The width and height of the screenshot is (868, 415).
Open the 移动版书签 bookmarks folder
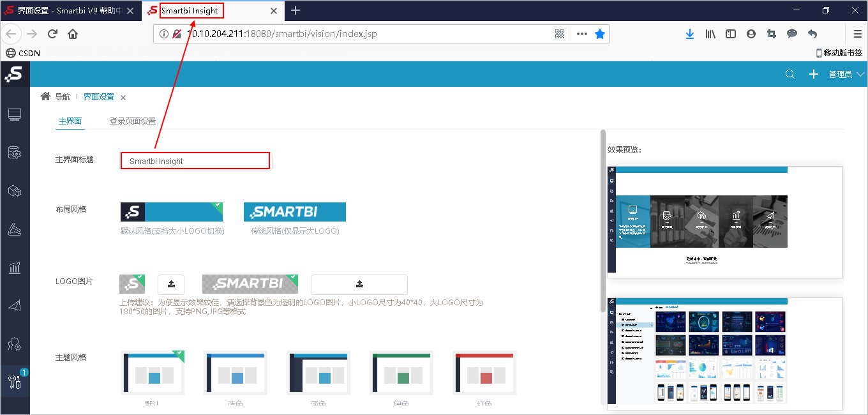(839, 53)
